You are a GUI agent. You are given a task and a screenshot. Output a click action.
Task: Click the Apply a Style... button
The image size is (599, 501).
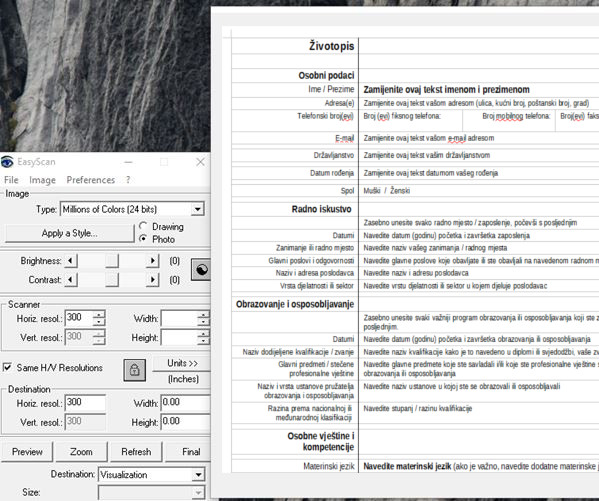[70, 233]
